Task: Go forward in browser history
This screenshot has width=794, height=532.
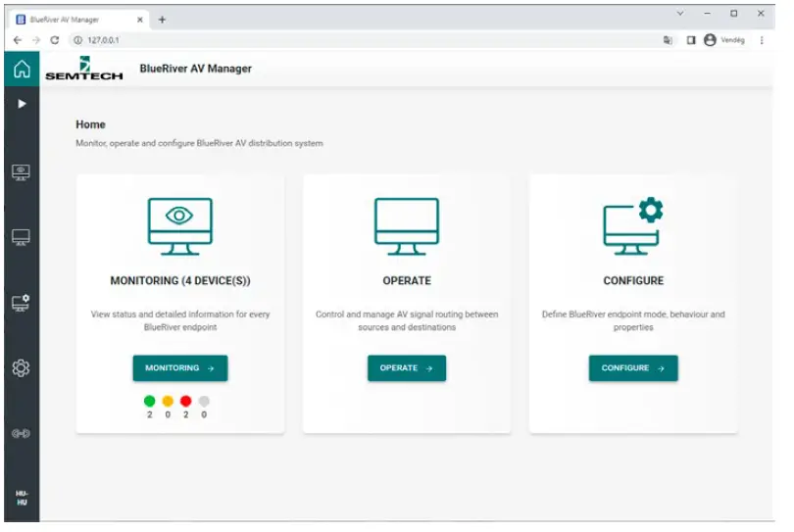Action: pyautogui.click(x=36, y=40)
